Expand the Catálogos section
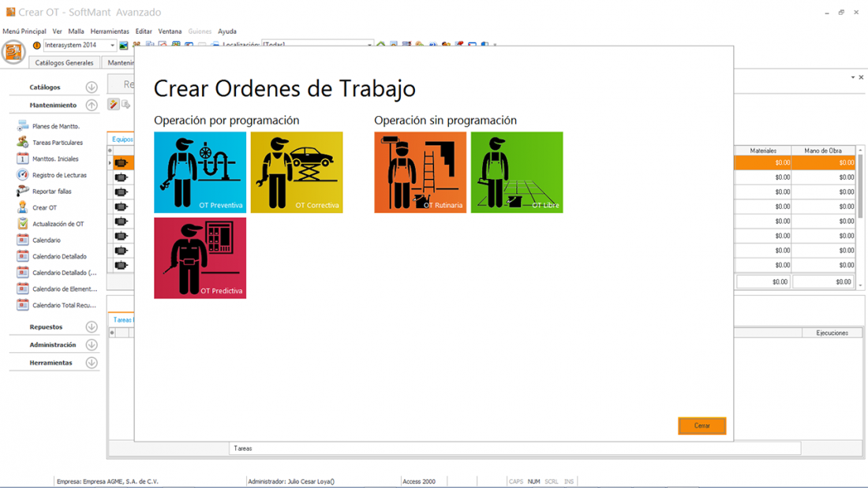The image size is (868, 488). 92,88
